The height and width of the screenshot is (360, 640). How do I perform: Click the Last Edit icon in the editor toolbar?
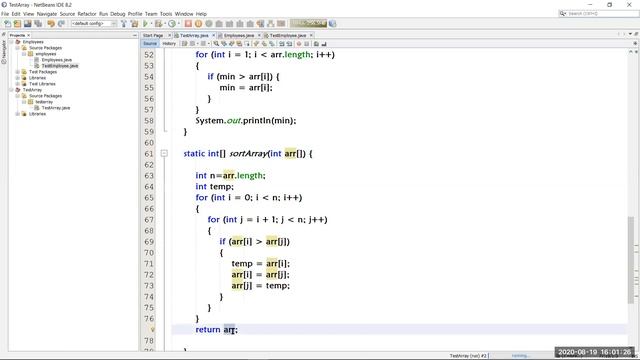coord(184,44)
